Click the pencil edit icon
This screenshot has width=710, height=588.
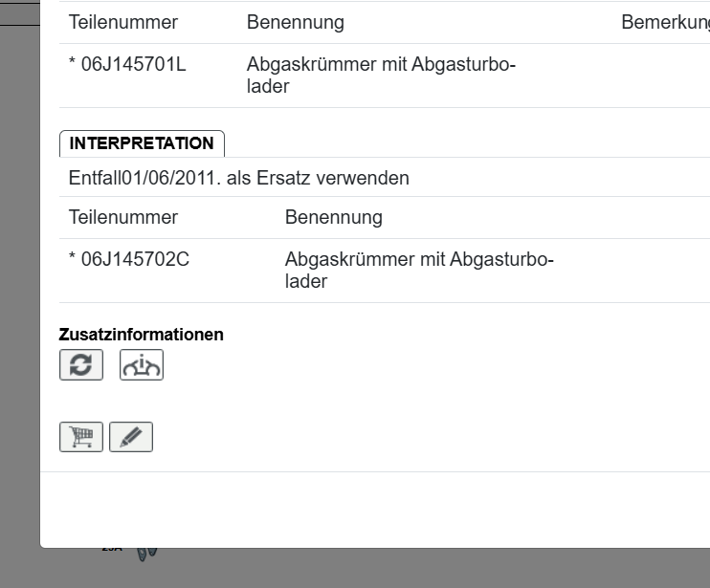coord(131,437)
